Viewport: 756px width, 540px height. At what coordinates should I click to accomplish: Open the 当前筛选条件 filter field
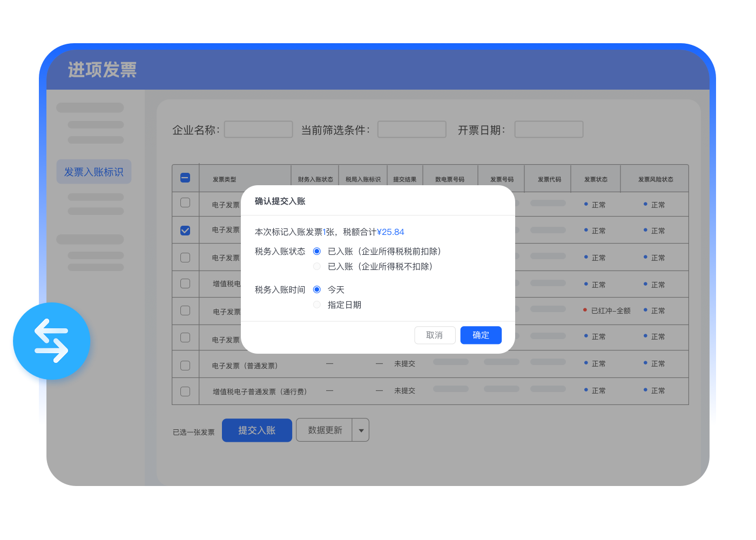point(411,130)
